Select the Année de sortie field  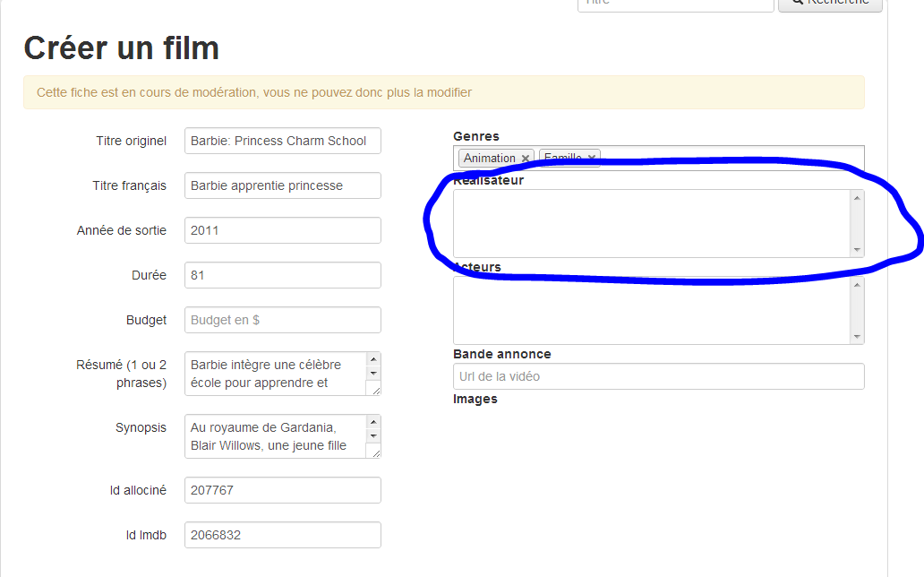click(283, 230)
